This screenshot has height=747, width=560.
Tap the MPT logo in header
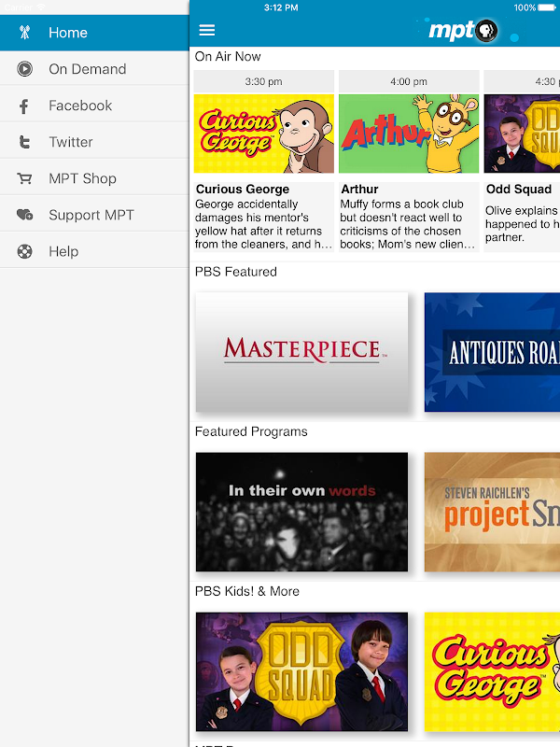coord(462,31)
